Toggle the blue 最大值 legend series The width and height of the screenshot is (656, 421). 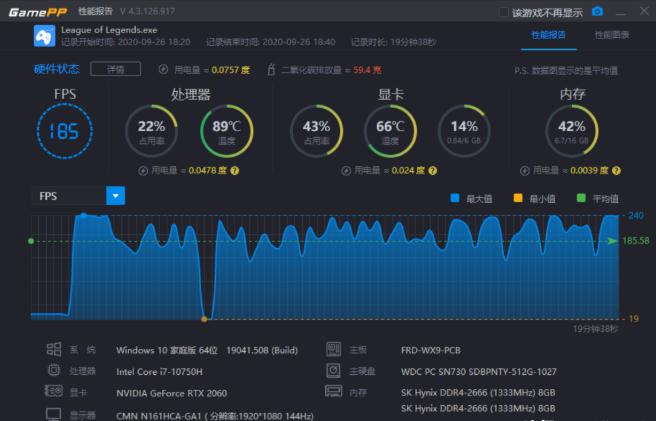(x=455, y=198)
